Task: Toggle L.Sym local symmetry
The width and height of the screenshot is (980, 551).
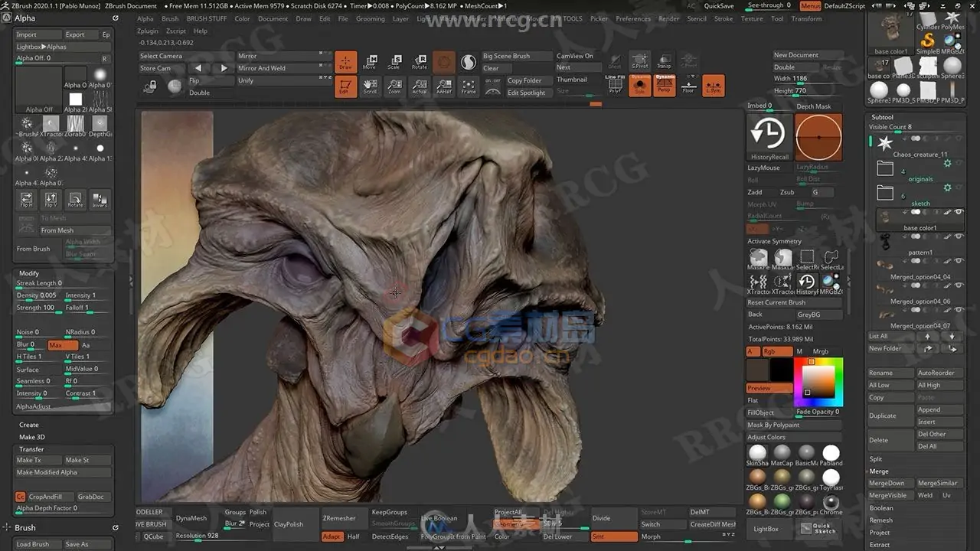Action: point(713,86)
